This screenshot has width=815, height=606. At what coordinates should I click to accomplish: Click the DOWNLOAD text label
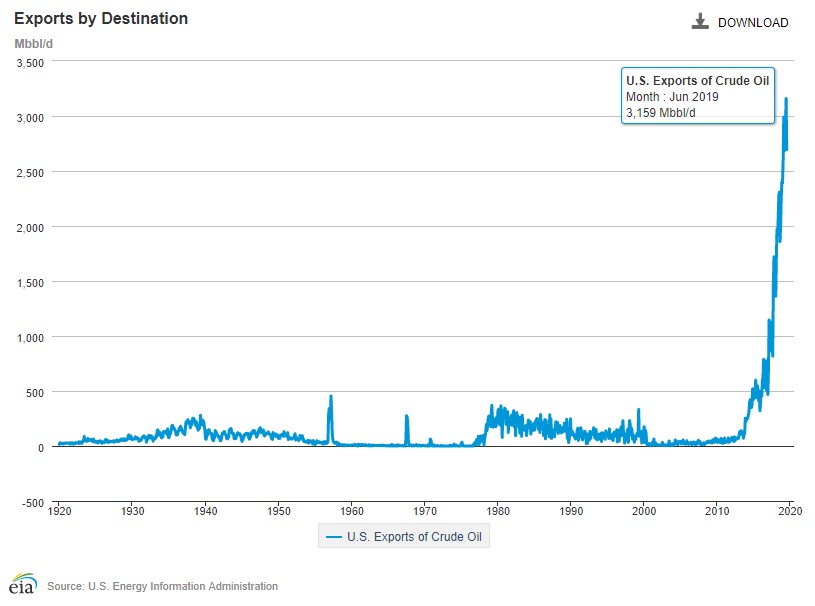click(x=753, y=23)
